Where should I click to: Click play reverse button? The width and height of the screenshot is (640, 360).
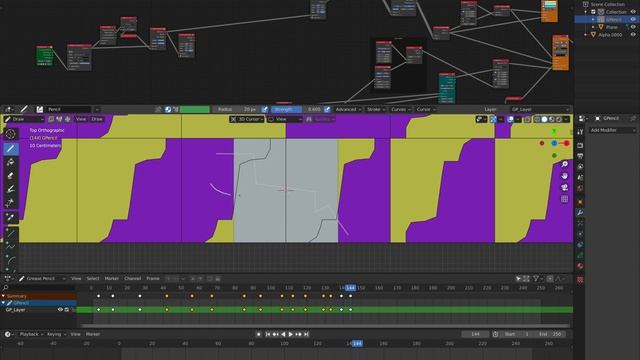point(283,334)
